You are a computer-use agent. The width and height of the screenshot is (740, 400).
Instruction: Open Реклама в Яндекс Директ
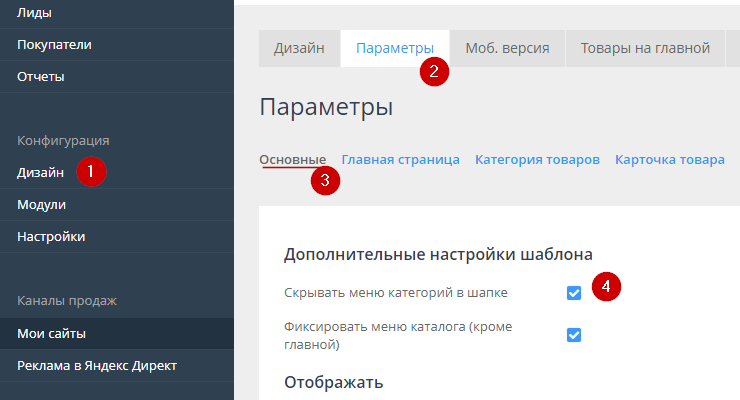[x=97, y=365]
